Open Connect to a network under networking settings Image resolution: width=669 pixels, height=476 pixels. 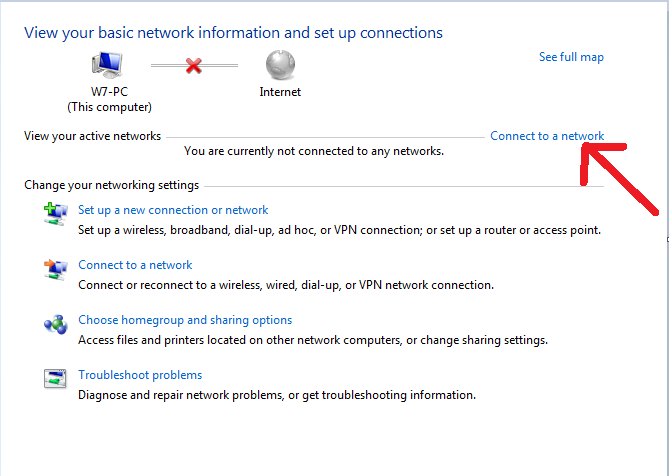point(135,265)
